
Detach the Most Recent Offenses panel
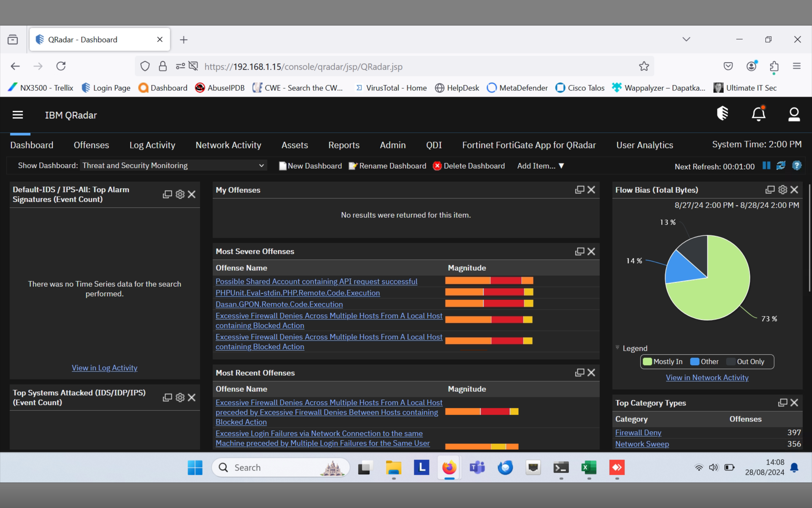click(x=579, y=373)
